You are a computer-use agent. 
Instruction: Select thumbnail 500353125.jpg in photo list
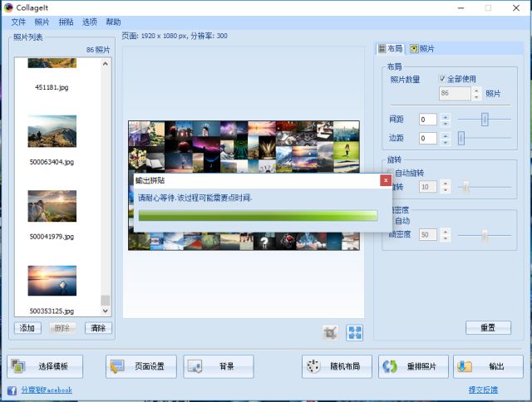pos(52,281)
